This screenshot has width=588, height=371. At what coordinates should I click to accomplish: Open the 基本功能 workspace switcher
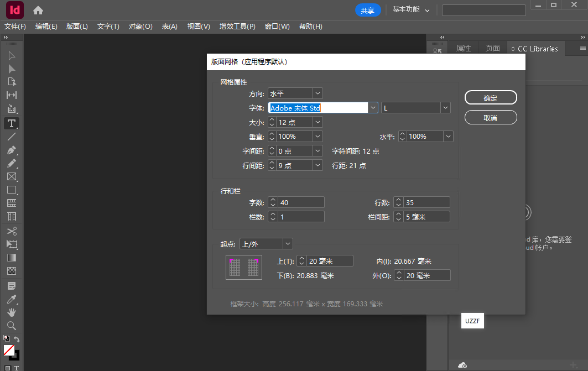tap(411, 10)
